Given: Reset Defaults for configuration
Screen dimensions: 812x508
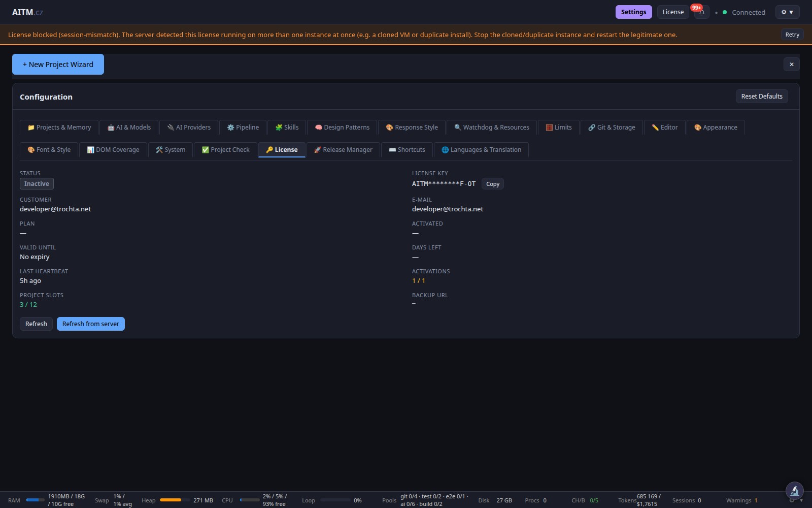Looking at the screenshot, I should (x=762, y=97).
